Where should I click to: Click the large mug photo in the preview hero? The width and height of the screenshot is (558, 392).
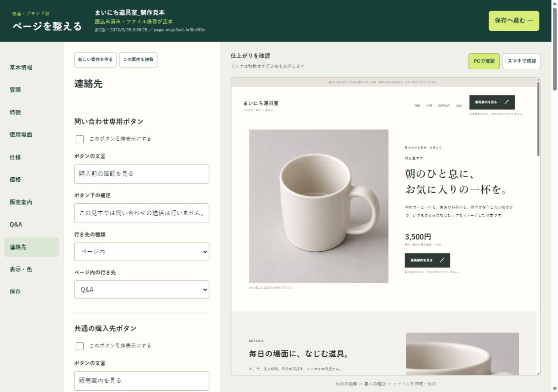pyautogui.click(x=318, y=206)
